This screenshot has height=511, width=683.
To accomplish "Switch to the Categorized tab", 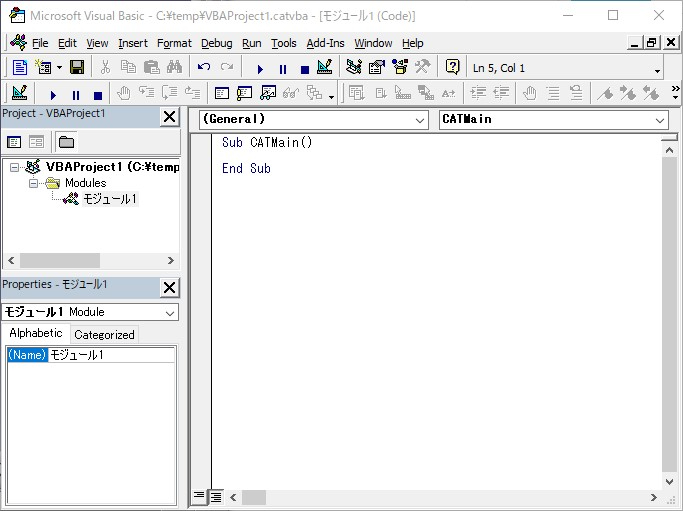I will click(x=104, y=335).
